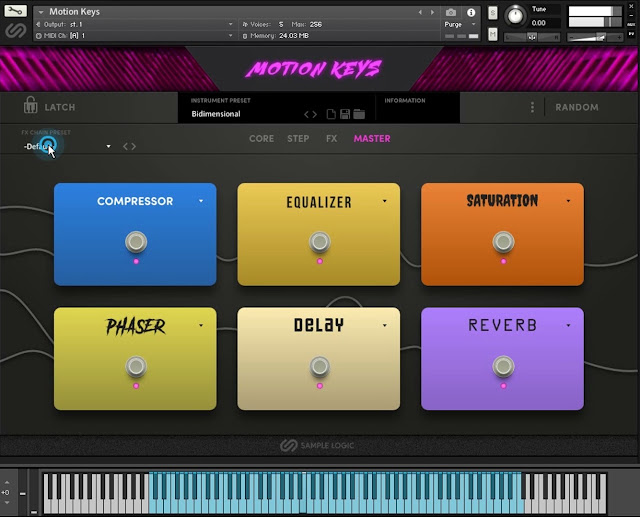Open the FX chain preset dropdown arrow
The height and width of the screenshot is (517, 640).
(x=108, y=146)
